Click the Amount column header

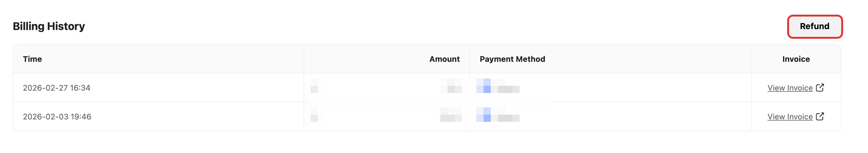[x=444, y=59]
